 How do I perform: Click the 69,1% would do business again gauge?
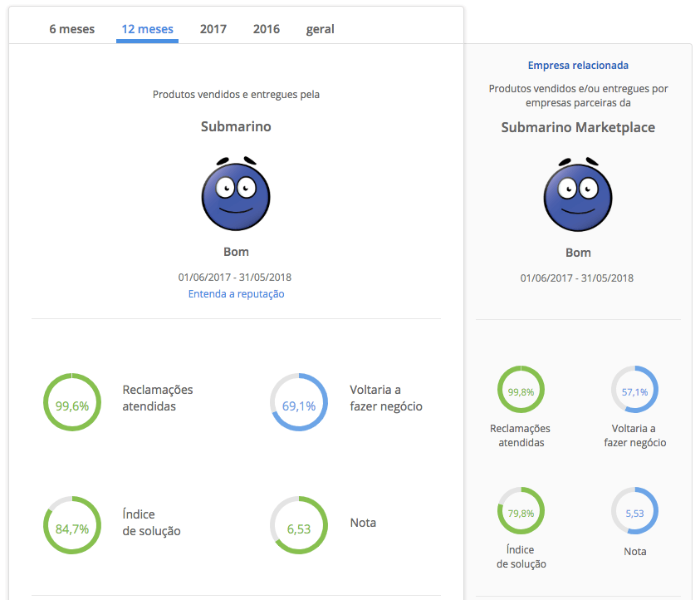[299, 406]
